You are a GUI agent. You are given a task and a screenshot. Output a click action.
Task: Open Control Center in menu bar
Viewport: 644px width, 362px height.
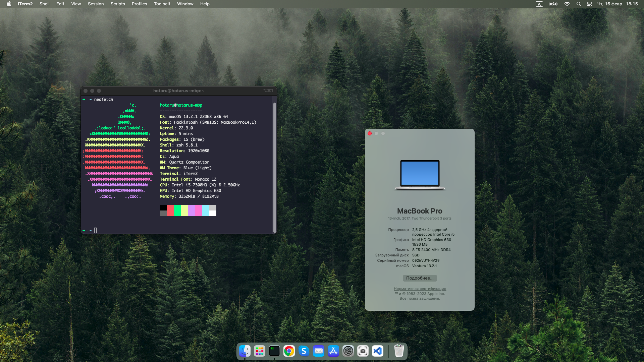(x=589, y=4)
